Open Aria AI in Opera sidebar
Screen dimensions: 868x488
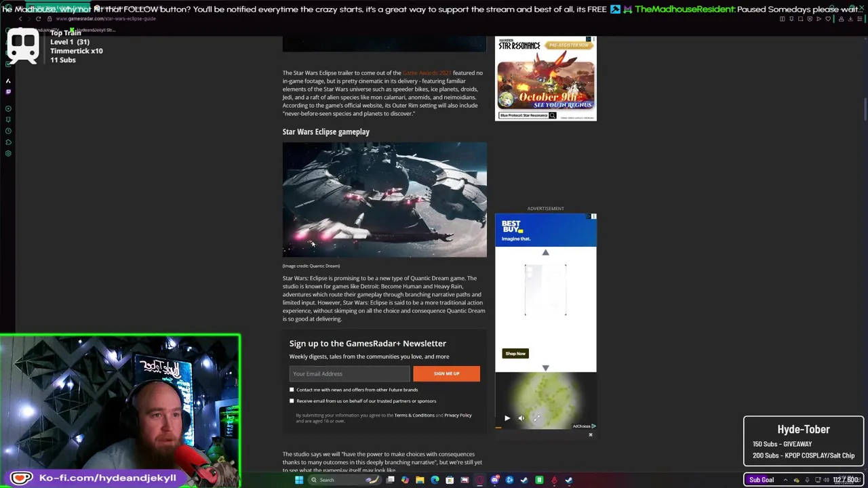[x=8, y=81]
